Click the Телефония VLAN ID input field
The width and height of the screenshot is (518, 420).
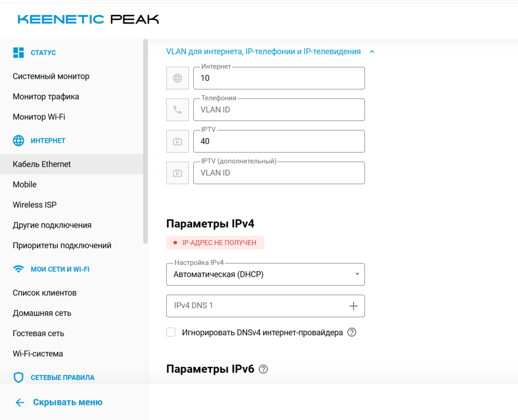coord(279,110)
